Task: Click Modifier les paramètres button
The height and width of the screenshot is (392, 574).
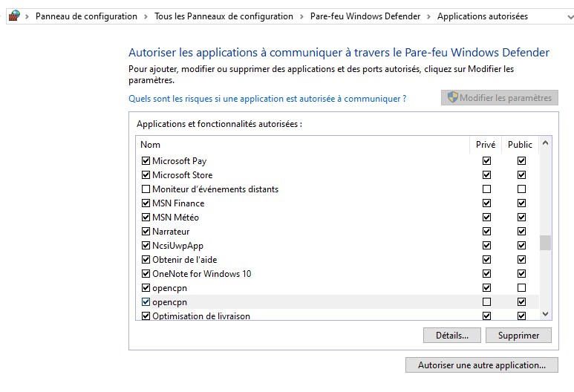Action: click(500, 98)
